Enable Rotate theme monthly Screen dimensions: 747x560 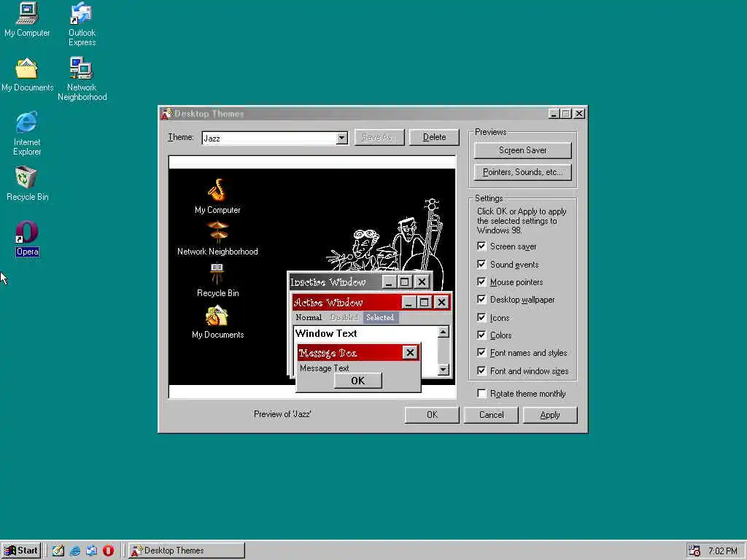pos(481,393)
